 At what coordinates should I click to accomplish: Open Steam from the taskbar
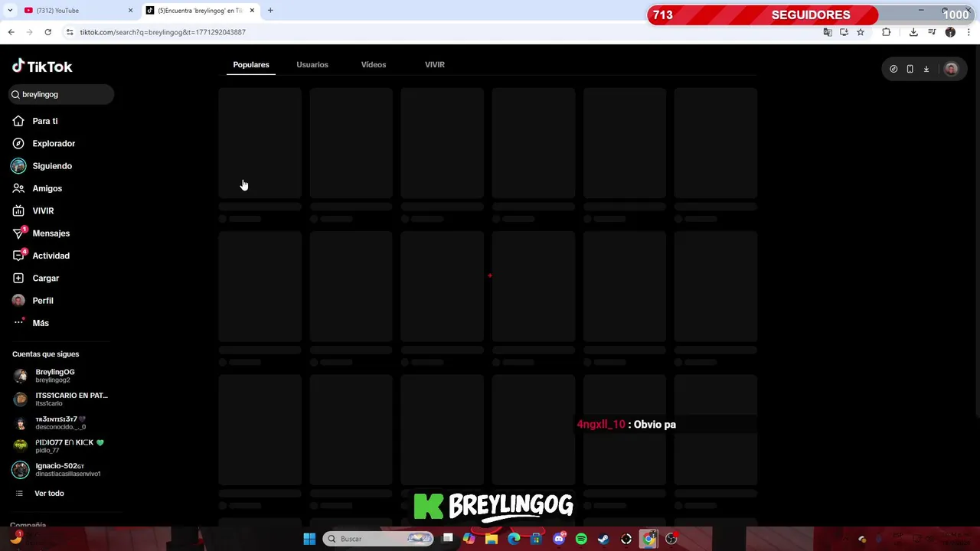coord(603,540)
